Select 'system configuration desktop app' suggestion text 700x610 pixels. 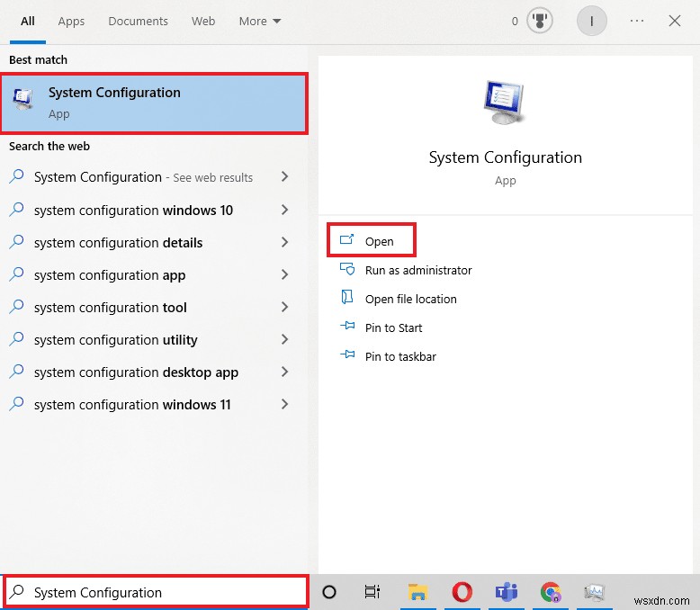tap(136, 372)
